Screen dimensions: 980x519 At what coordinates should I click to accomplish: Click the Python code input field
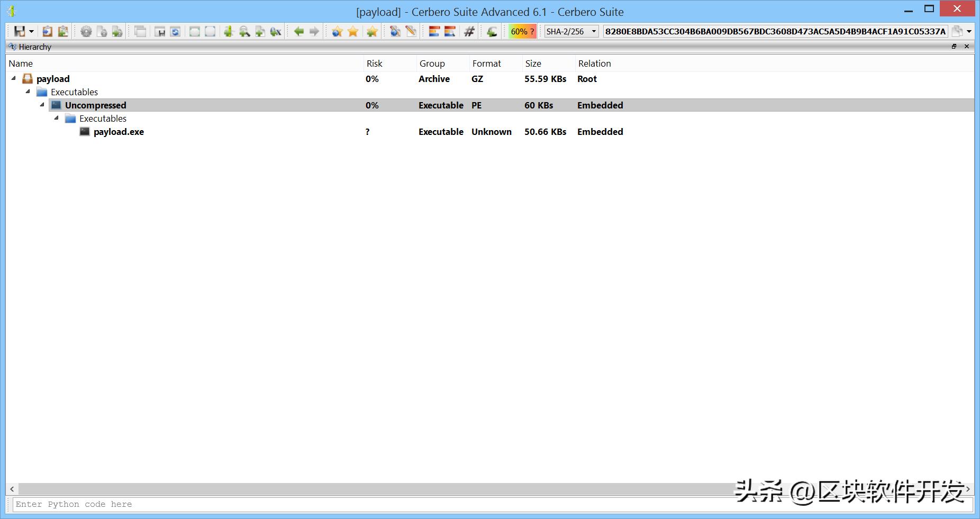(x=493, y=504)
